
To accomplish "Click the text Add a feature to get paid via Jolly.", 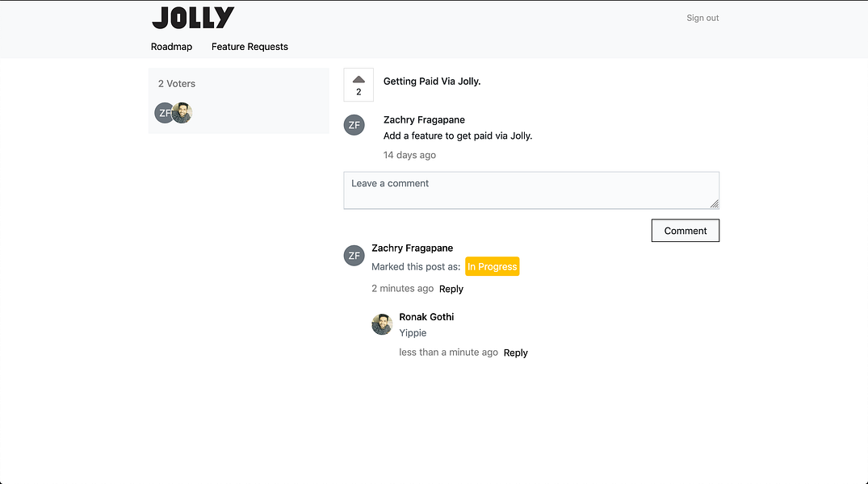I will [x=458, y=136].
